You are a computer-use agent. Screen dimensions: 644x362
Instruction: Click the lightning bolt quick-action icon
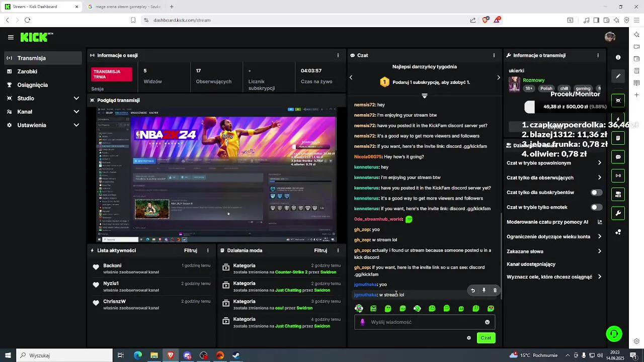coord(618,120)
